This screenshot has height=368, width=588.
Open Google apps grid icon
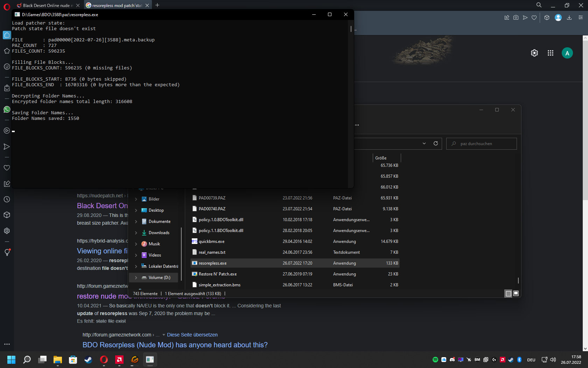pyautogui.click(x=551, y=53)
